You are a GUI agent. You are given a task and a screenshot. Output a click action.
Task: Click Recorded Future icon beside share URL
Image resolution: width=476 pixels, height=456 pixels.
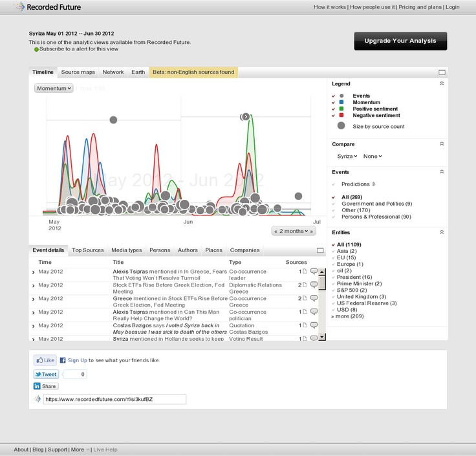(x=38, y=398)
